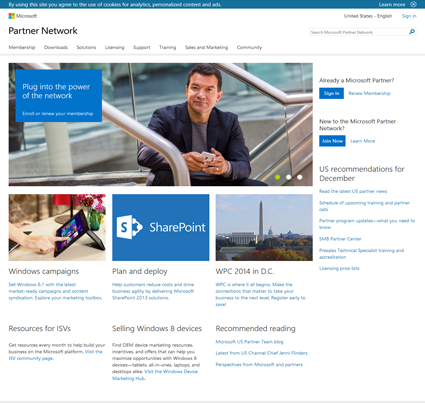Screen dimensions: 425x403
Task: Open Windows campaigns heading
Action: tap(44, 271)
